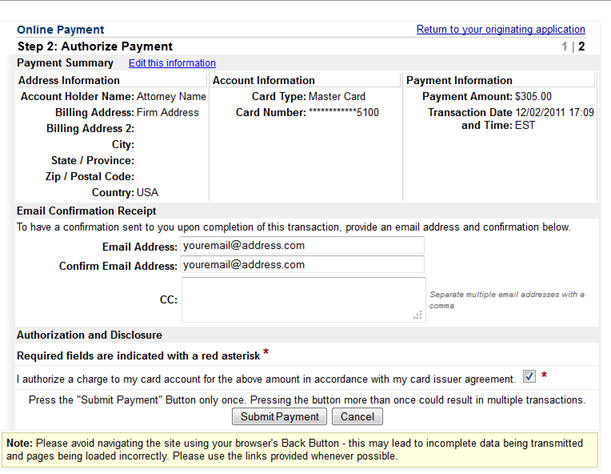Click the 'Step 2: Authorize Payment' heading
The height and width of the screenshot is (474, 611).
point(95,47)
